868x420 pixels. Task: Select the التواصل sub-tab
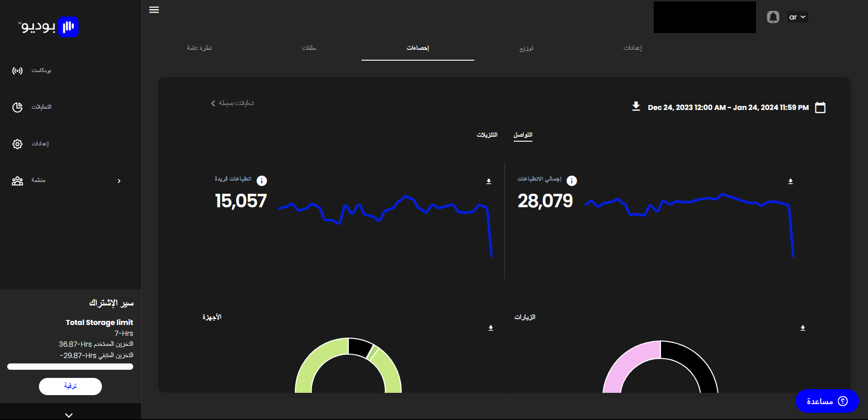[523, 135]
